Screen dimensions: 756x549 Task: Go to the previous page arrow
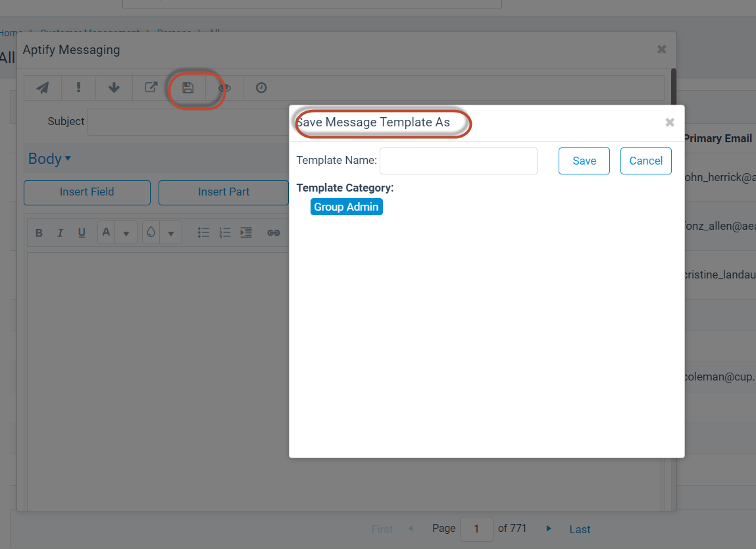click(411, 529)
